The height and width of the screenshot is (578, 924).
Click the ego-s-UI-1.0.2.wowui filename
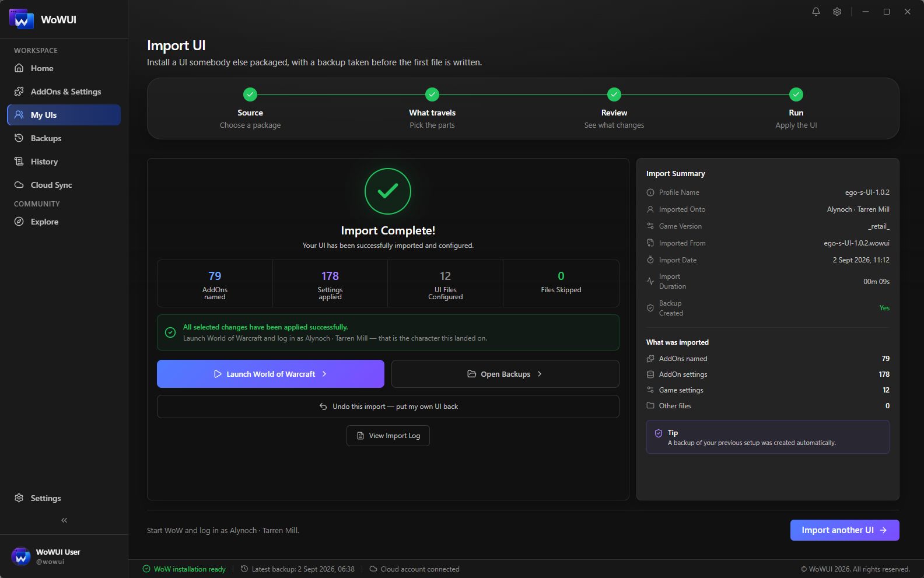(856, 243)
